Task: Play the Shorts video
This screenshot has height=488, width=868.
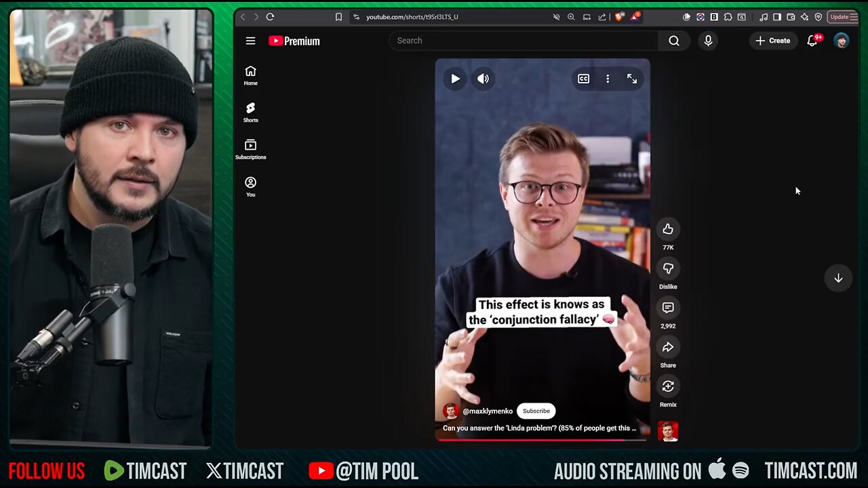Action: coord(455,79)
